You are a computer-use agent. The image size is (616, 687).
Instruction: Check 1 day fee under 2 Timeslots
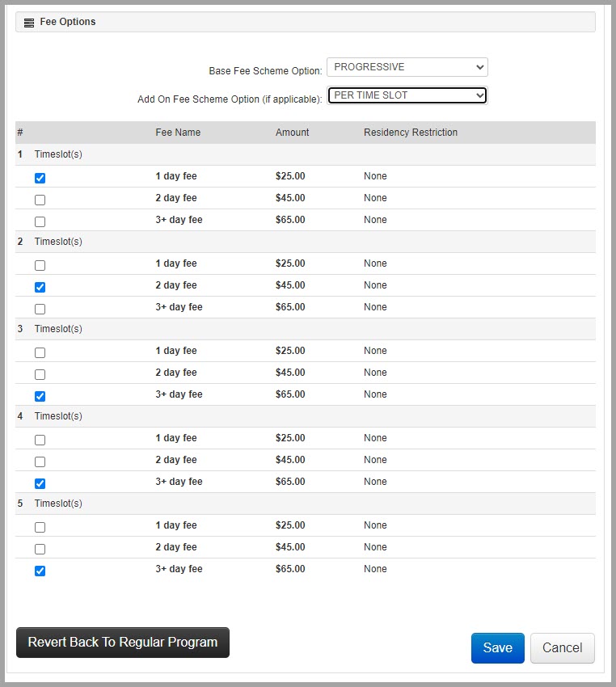coord(40,265)
